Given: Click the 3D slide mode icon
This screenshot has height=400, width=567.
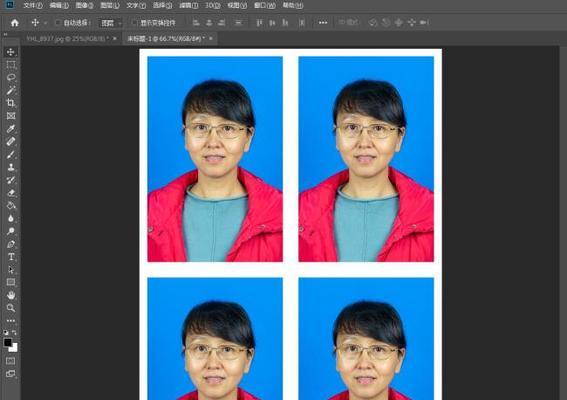Looking at the screenshot, I should coord(412,23).
